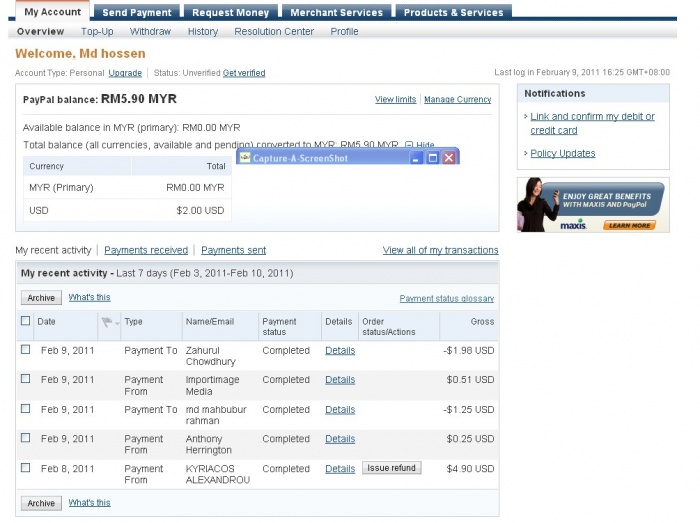The height and width of the screenshot is (523, 700).
Task: Click the $4.90 USD gross amount
Action: click(471, 469)
